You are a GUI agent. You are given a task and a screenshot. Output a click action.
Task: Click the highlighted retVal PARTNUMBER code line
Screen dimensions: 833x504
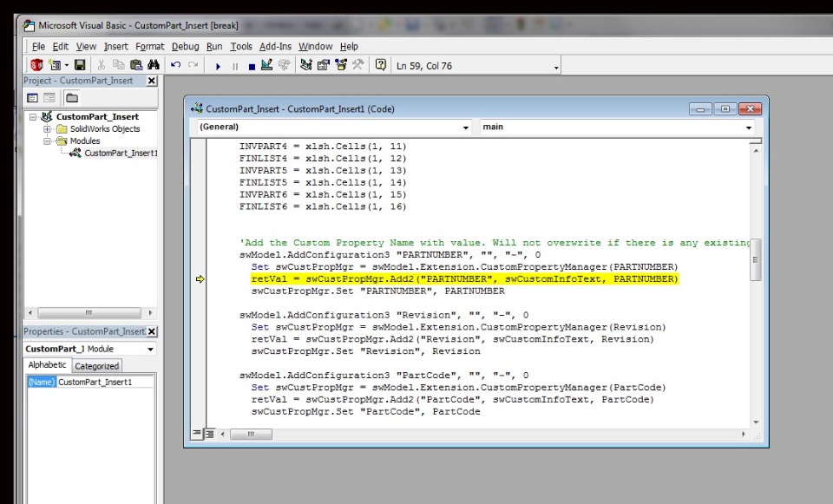point(465,279)
